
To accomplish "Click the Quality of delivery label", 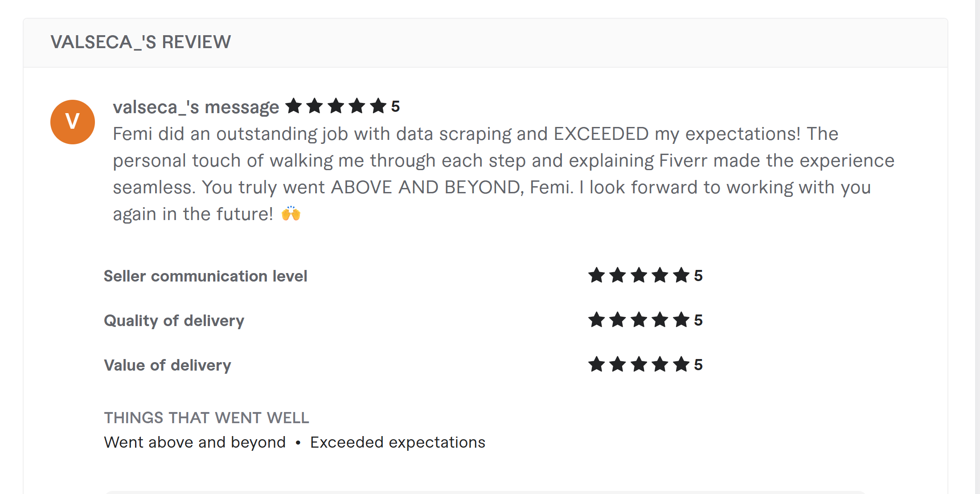I will pos(174,321).
